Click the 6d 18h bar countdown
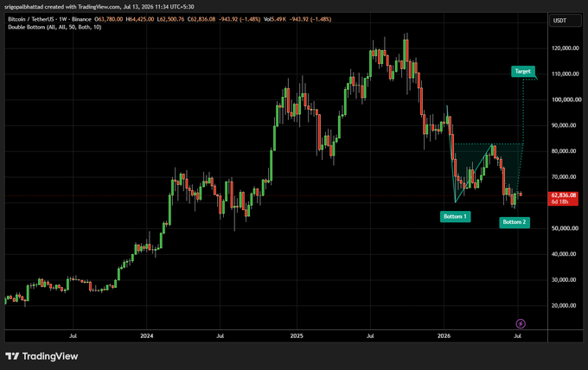Image resolution: width=588 pixels, height=370 pixels. point(559,201)
